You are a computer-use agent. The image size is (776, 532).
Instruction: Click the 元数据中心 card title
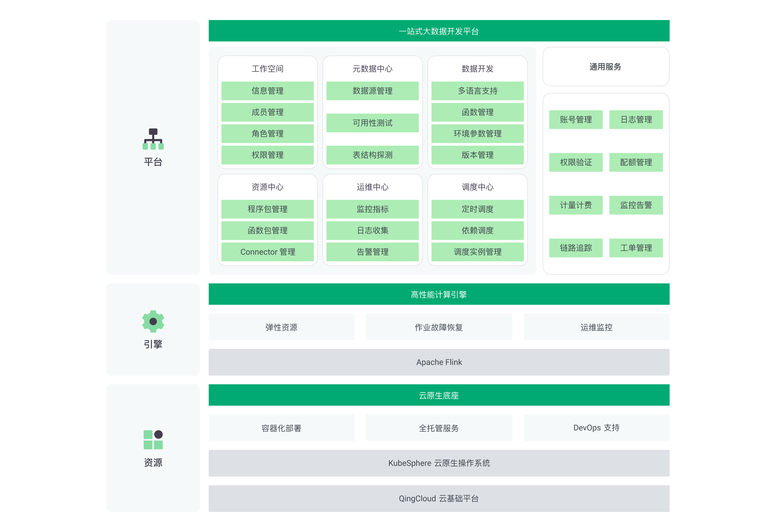click(373, 69)
